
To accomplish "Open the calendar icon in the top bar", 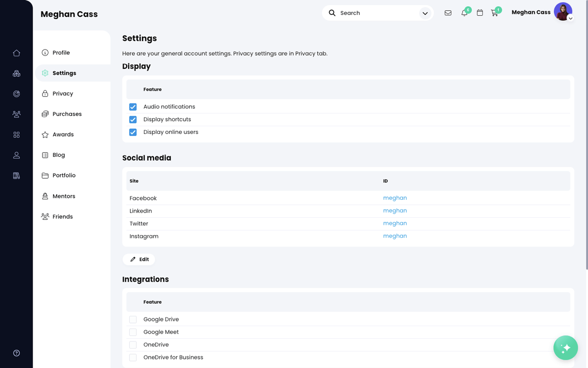I will click(480, 13).
